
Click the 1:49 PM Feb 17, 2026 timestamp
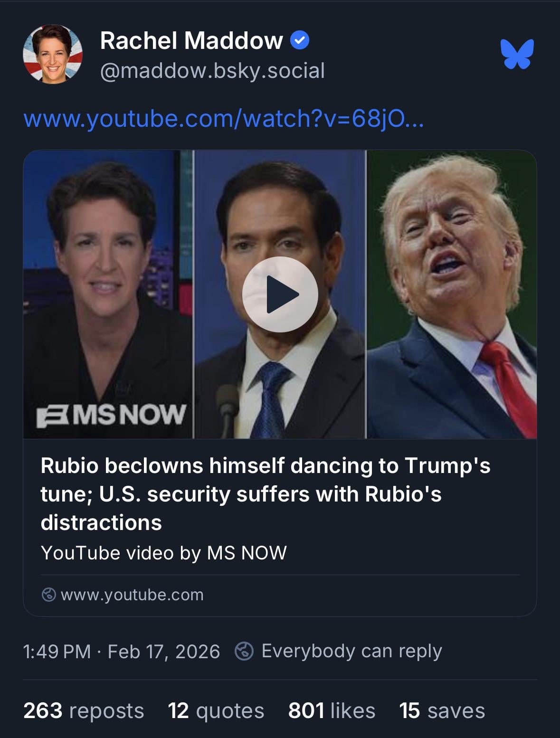click(x=122, y=652)
